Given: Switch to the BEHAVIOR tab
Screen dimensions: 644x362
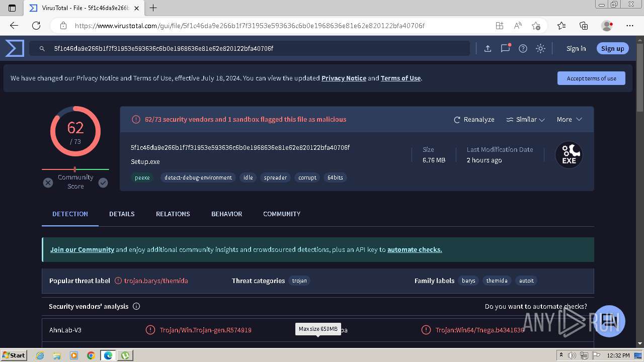Looking at the screenshot, I should pos(226,214).
